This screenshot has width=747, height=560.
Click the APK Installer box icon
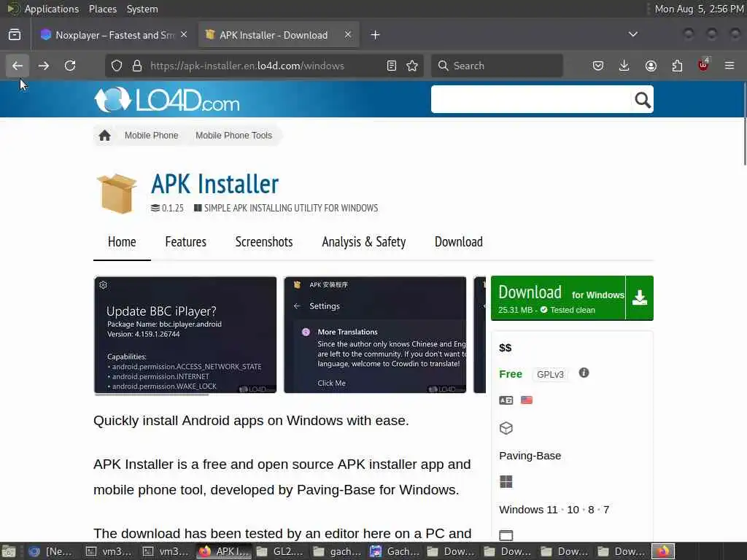pos(117,193)
